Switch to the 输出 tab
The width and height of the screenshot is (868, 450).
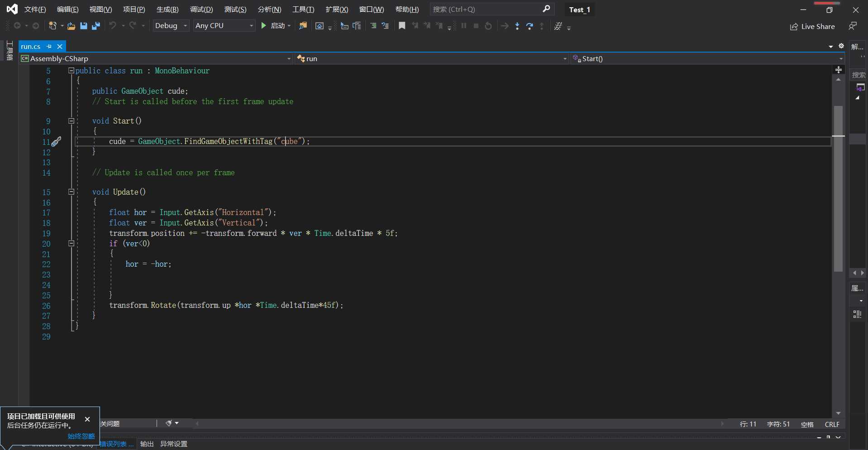[147, 444]
